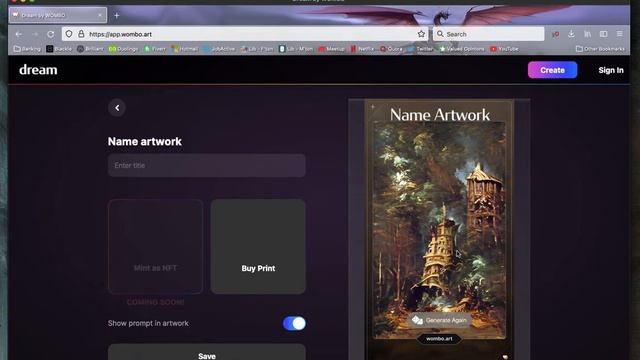Click the Name Artwork title on the card
This screenshot has width=640, height=360.
[440, 115]
